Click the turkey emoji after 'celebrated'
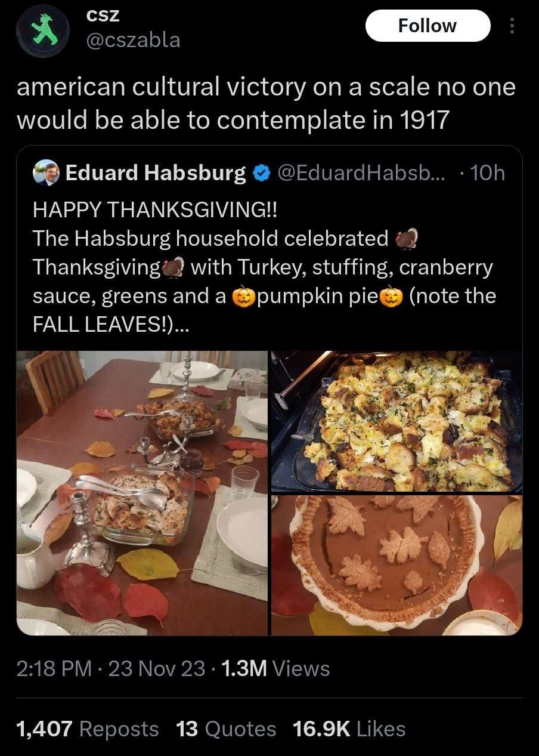The image size is (539, 756). [x=407, y=238]
